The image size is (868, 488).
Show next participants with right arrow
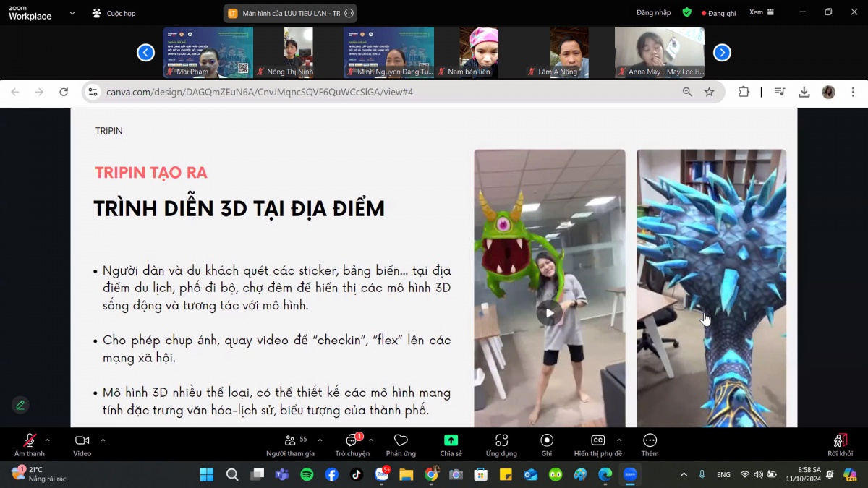point(722,53)
